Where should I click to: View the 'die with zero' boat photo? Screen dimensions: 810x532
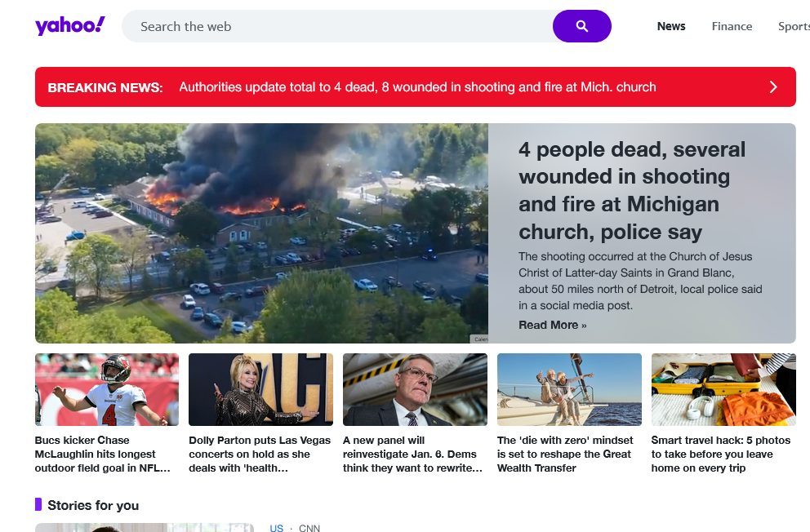point(569,389)
